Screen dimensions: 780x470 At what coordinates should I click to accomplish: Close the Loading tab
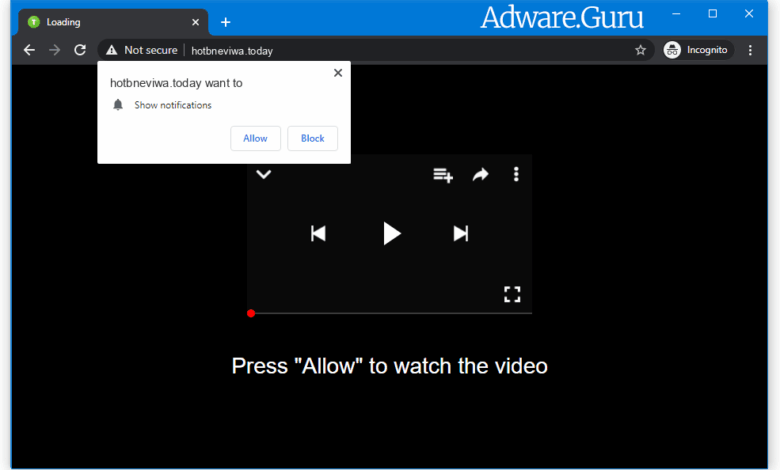click(197, 22)
